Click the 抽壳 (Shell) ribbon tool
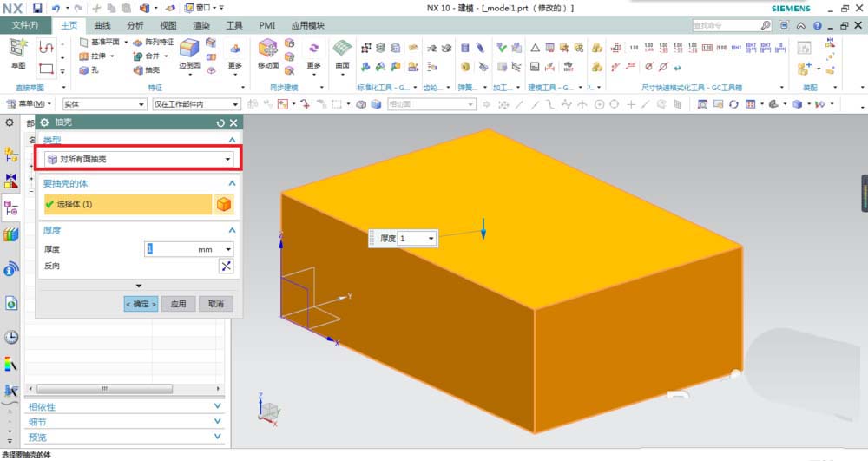 pyautogui.click(x=147, y=69)
